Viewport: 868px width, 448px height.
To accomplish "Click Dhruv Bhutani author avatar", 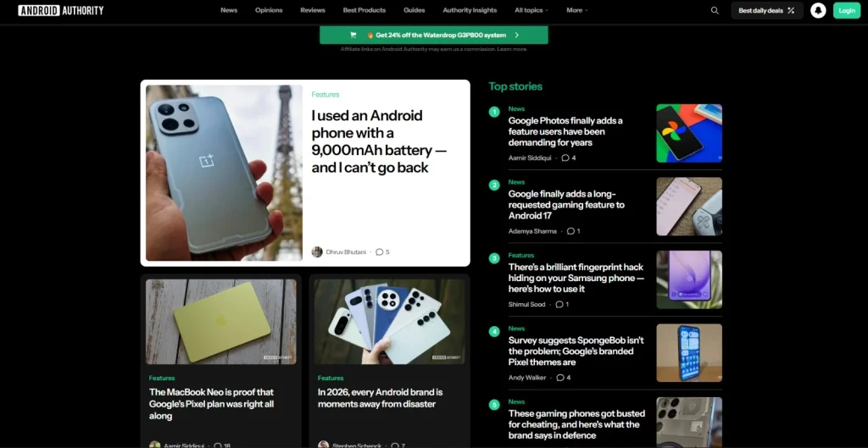I will point(317,252).
